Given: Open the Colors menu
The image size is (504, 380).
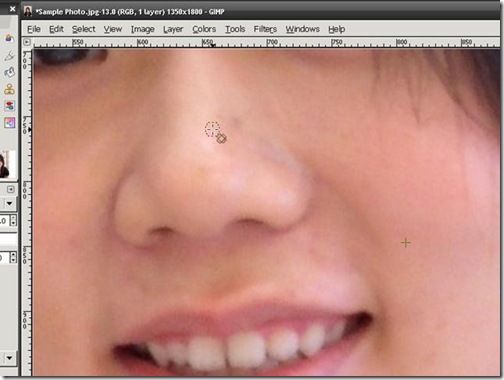Looking at the screenshot, I should 204,29.
